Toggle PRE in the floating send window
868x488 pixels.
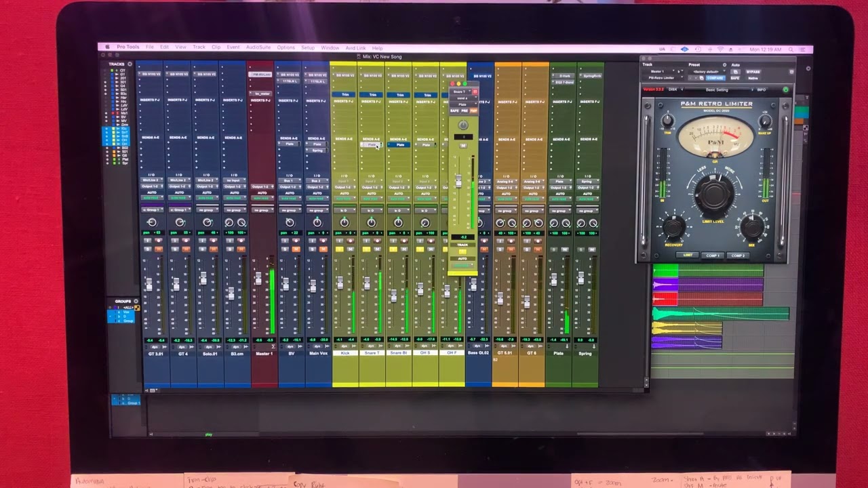tap(465, 110)
